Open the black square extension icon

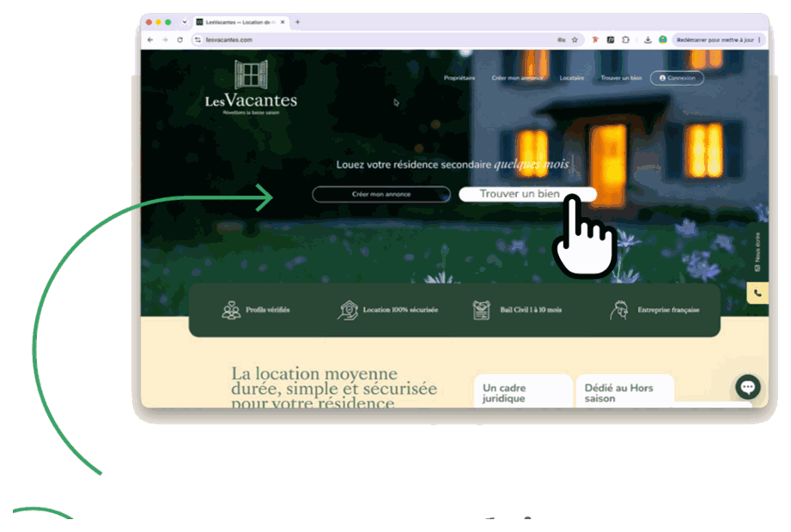point(611,39)
